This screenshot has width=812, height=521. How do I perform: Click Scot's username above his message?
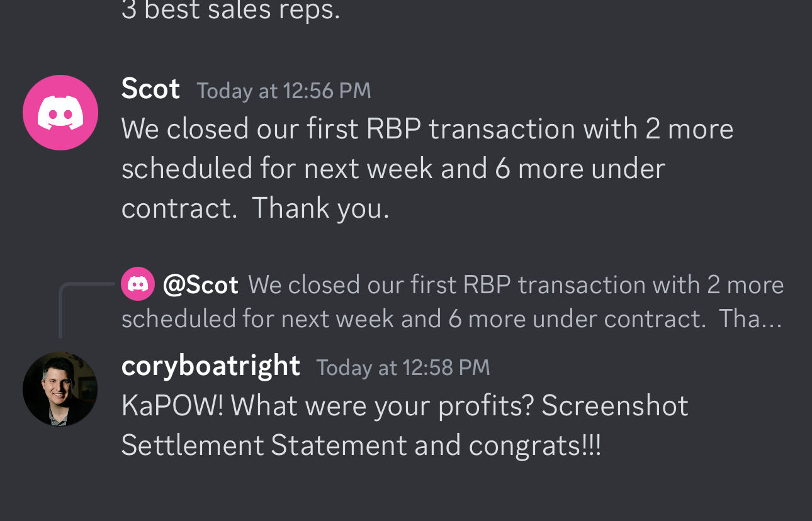tap(150, 89)
